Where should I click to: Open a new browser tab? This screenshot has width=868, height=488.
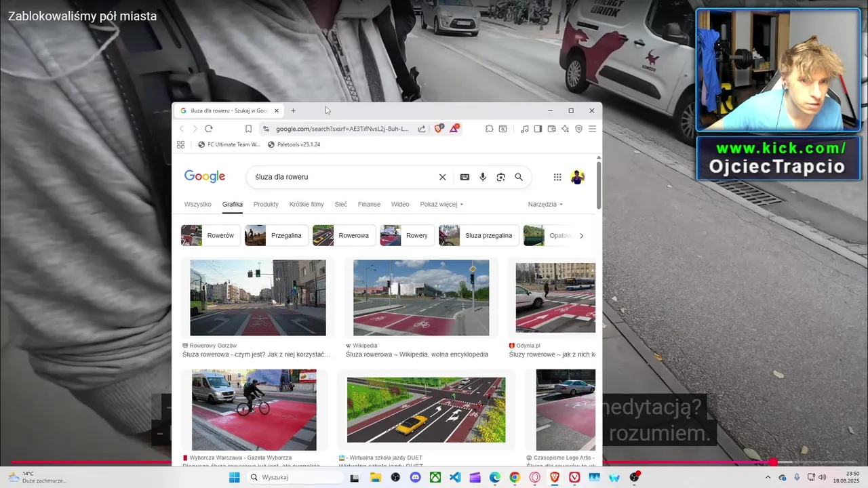[294, 110]
